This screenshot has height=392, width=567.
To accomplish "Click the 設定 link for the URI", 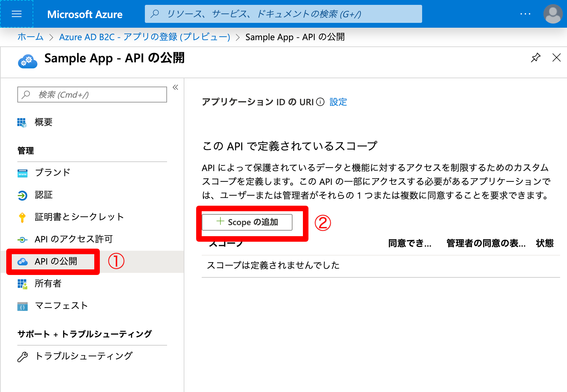I will point(338,102).
